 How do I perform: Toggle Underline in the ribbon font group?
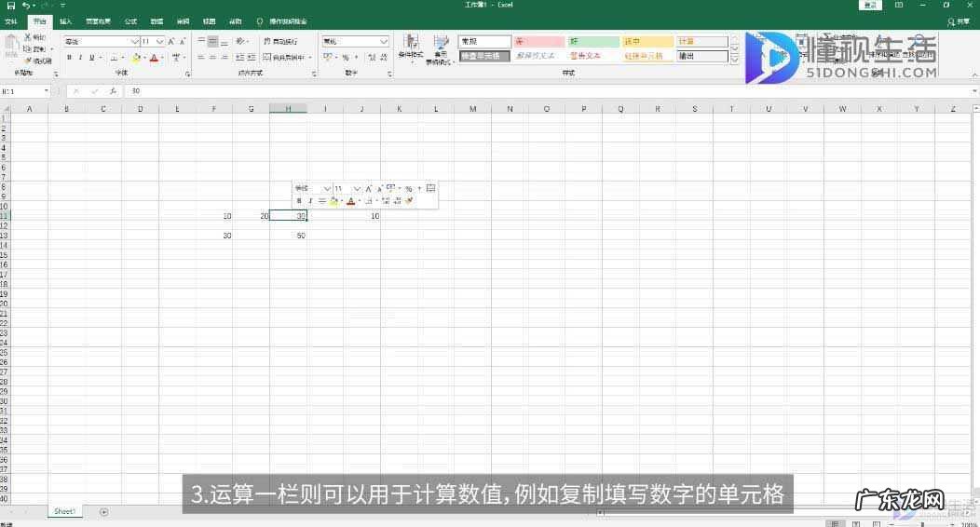[92, 58]
